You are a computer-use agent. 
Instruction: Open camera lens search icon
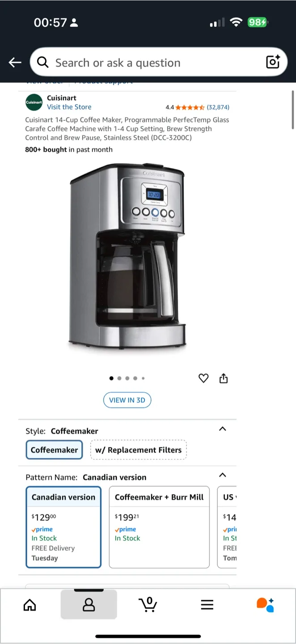(273, 62)
